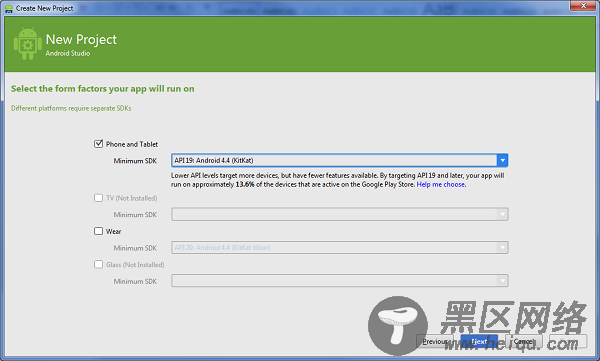Viewport: 600px width, 361px height.
Task: Toggle the TV (Not Installed) checkbox
Action: [x=98, y=198]
